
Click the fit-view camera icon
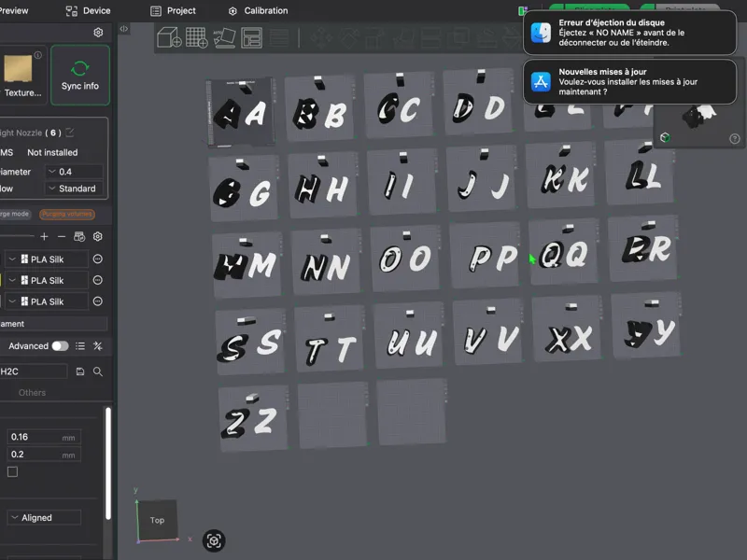coord(214,540)
